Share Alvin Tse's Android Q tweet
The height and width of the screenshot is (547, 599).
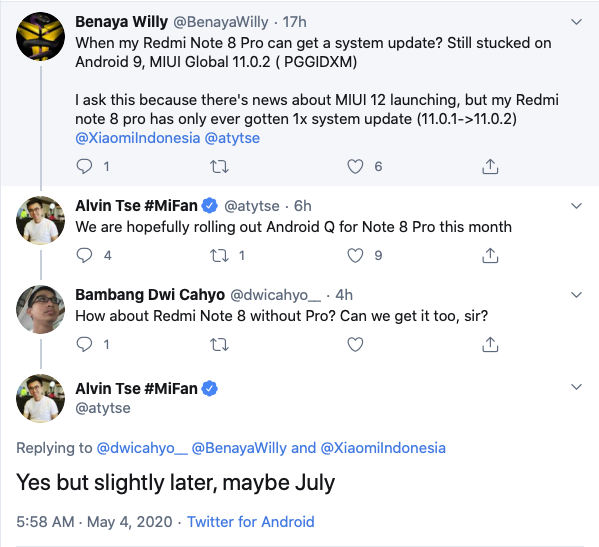pos(490,256)
